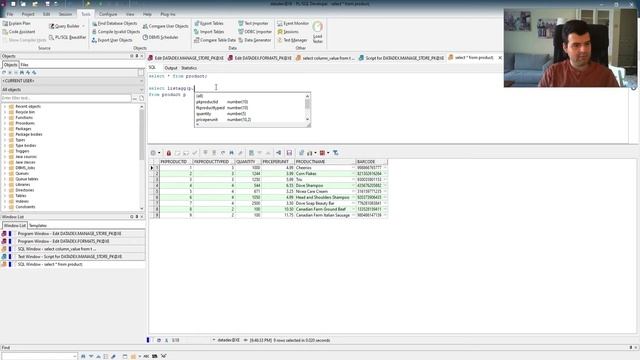Expand the Triggers folder
640x360 pixels.
(5, 151)
